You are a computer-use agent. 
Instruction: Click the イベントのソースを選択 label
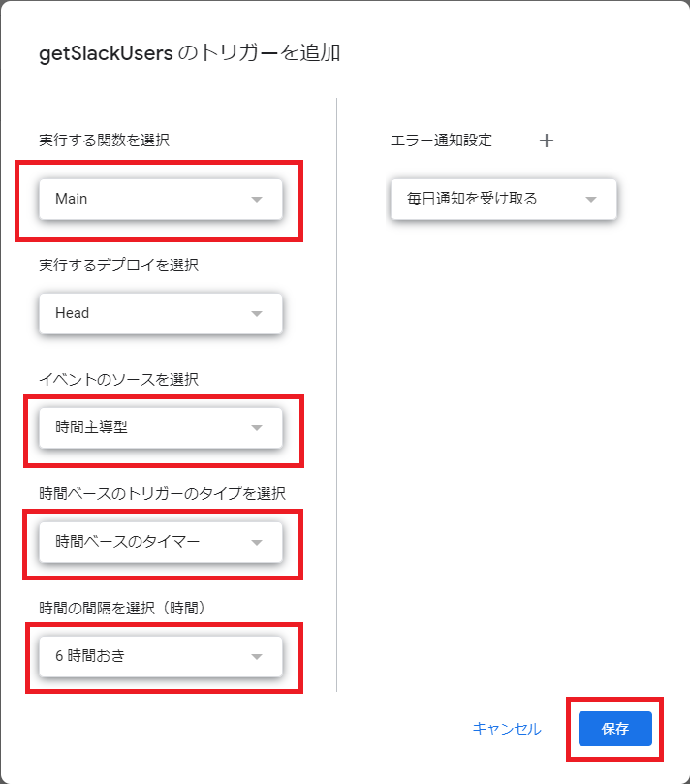pyautogui.click(x=118, y=379)
